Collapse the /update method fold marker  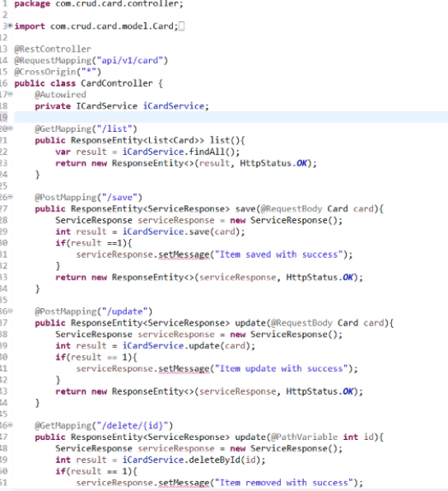click(x=11, y=311)
